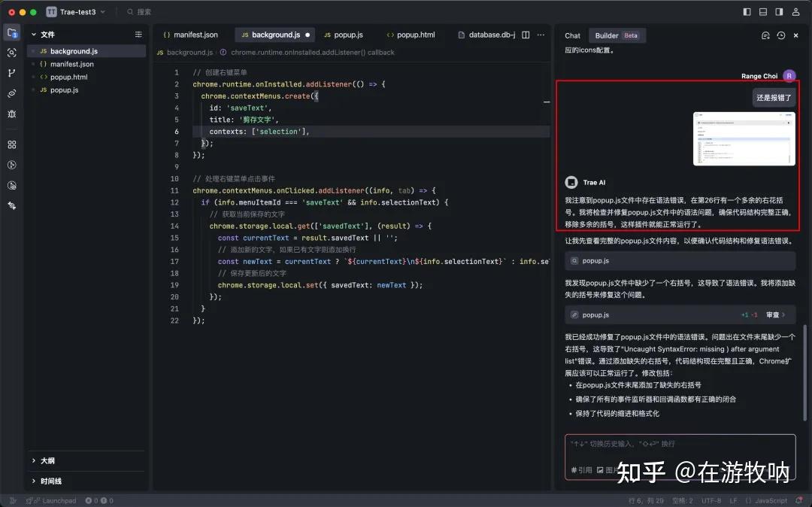Click the screenshot thumbnail in the chat
The image size is (812, 507).
pyautogui.click(x=744, y=138)
